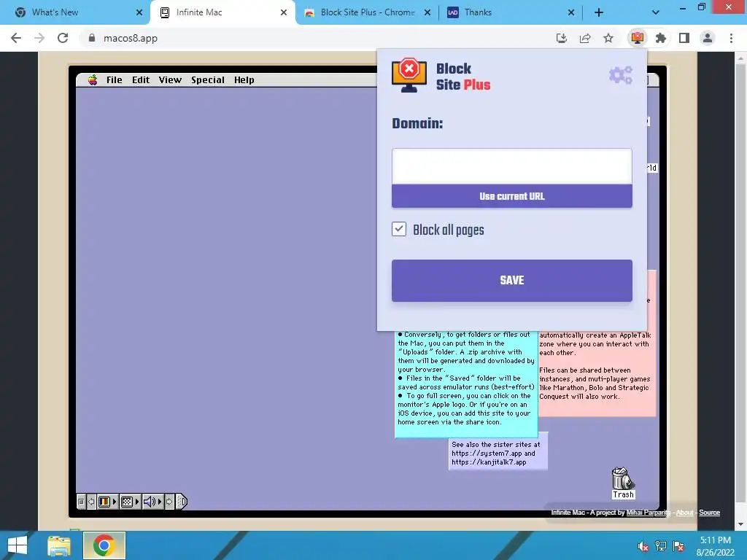Click scrollbar down arrow
747x560 pixels.
coord(740,524)
